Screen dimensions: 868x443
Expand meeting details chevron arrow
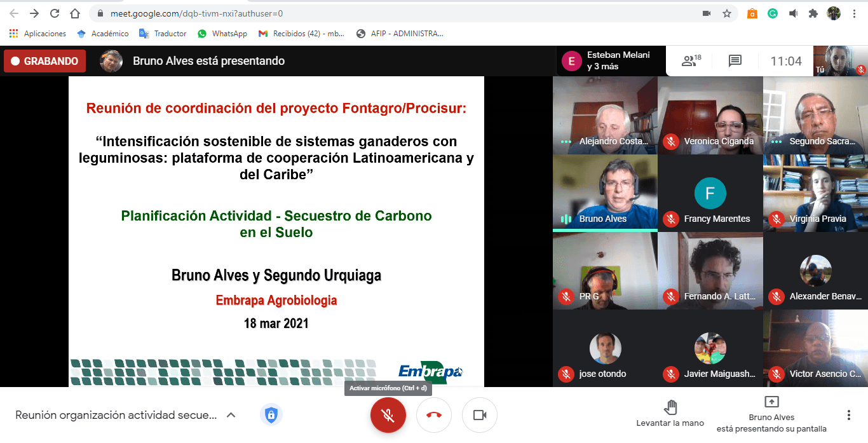coord(231,415)
